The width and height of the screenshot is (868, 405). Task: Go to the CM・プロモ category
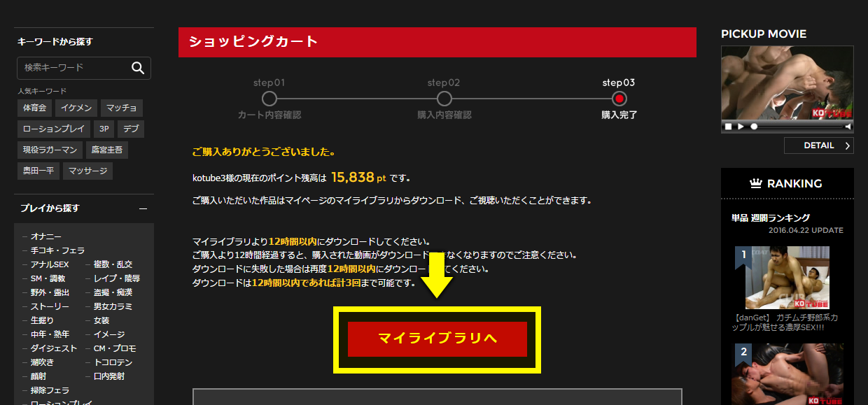(115, 348)
